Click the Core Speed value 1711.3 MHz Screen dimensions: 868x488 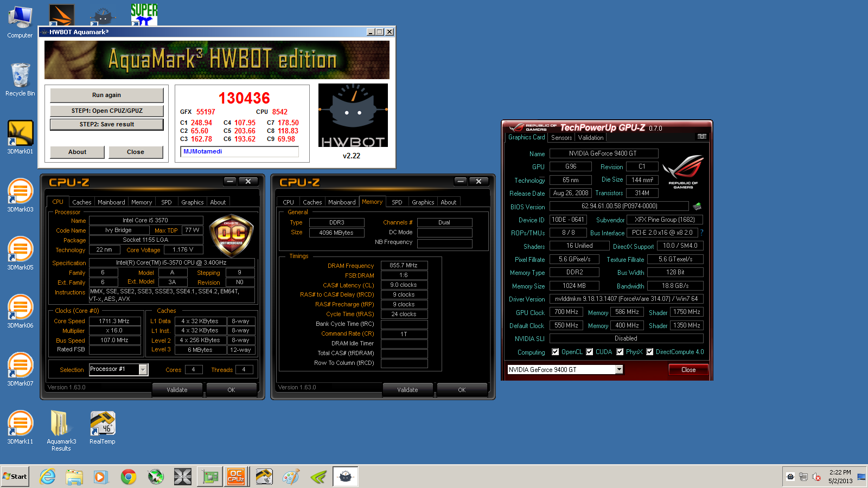coord(114,321)
